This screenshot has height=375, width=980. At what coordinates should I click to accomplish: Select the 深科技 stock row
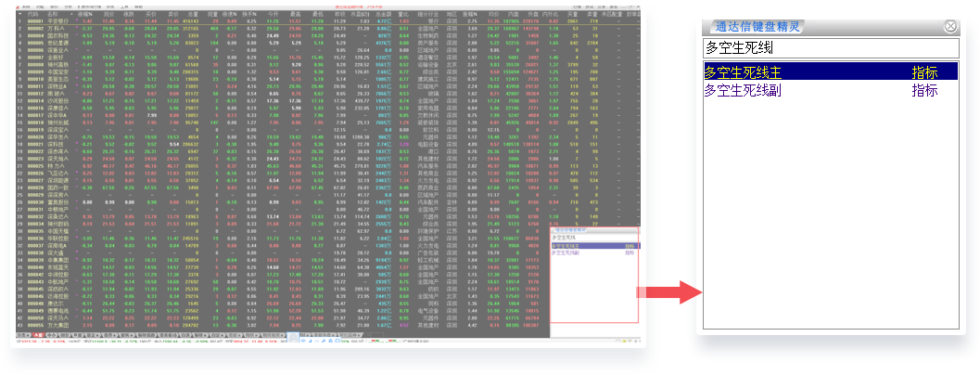(x=54, y=142)
